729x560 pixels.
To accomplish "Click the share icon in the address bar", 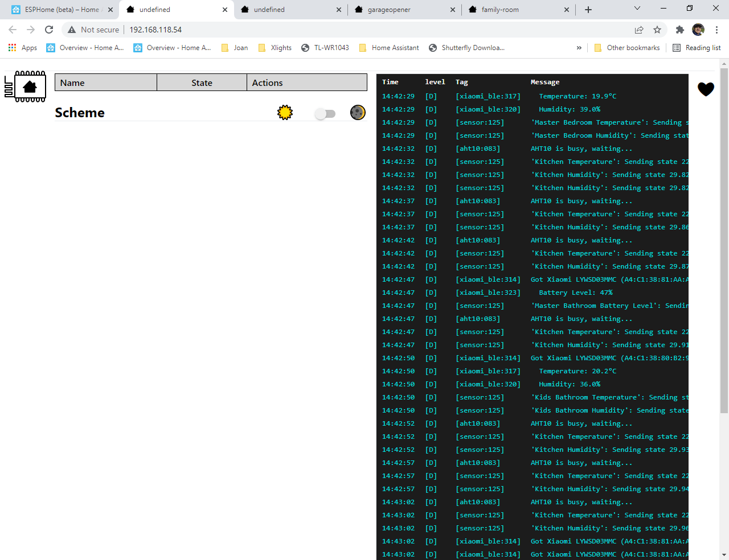I will [639, 30].
